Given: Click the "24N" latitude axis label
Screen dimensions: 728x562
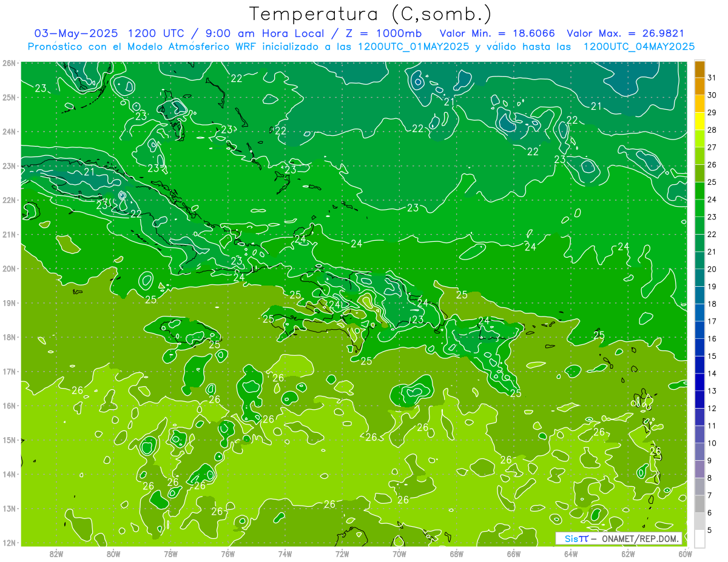Looking at the screenshot, I should [9, 132].
